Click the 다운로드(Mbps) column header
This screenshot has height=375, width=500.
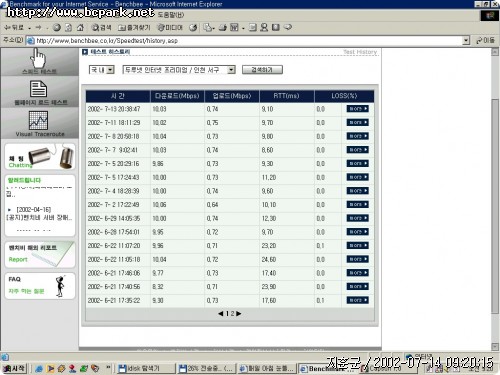(177, 96)
